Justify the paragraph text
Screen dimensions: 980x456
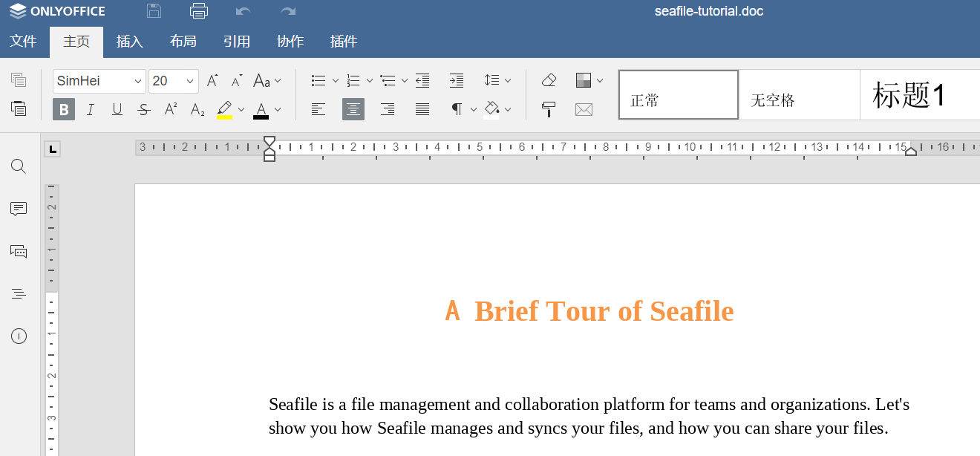point(422,110)
